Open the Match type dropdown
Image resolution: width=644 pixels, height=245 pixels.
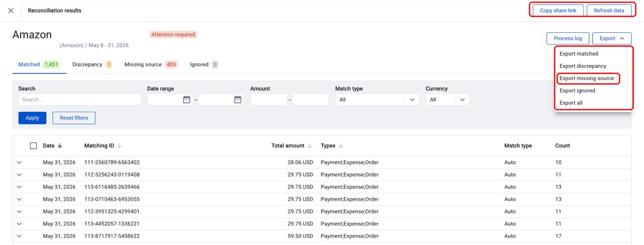click(377, 100)
